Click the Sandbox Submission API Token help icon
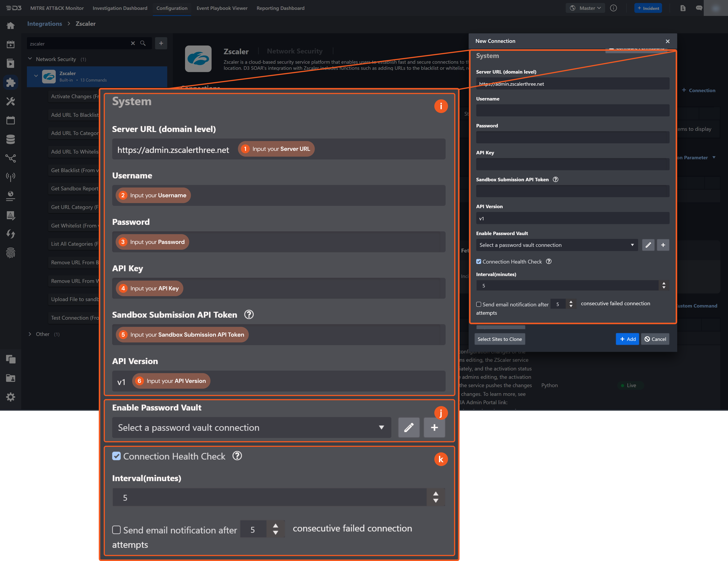The image size is (728, 561). (x=555, y=179)
